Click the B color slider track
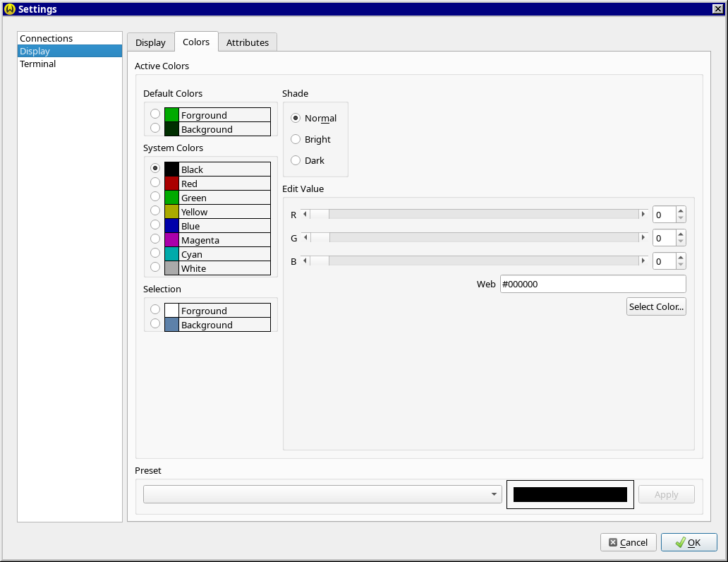 coord(483,261)
